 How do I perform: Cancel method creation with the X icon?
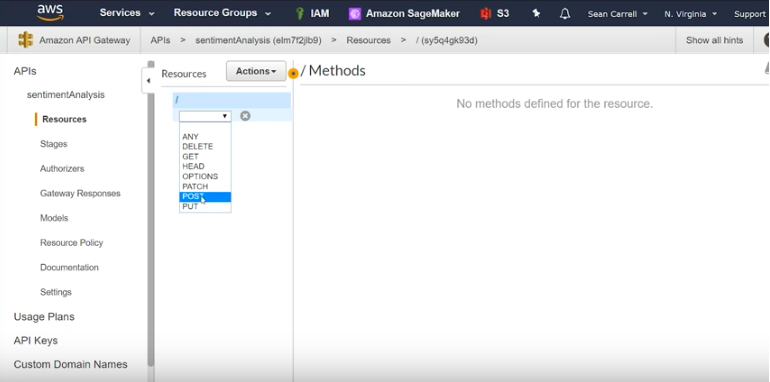point(245,116)
